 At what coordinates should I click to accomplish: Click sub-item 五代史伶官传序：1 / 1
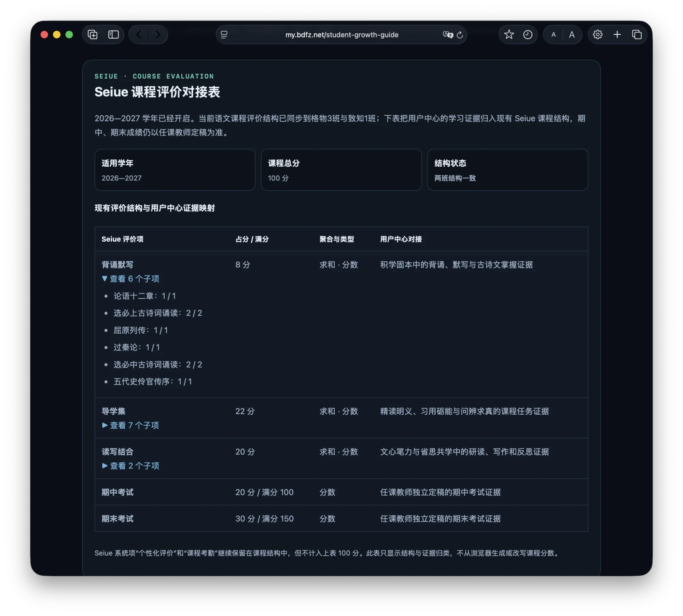[153, 381]
